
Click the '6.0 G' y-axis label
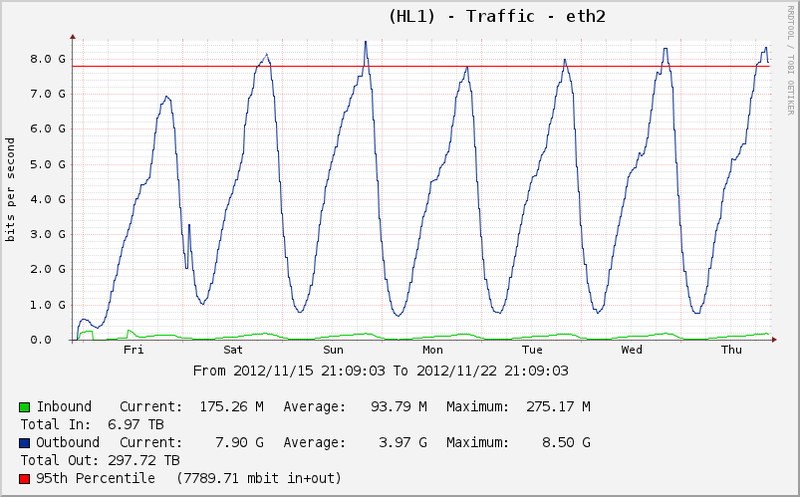[48, 129]
